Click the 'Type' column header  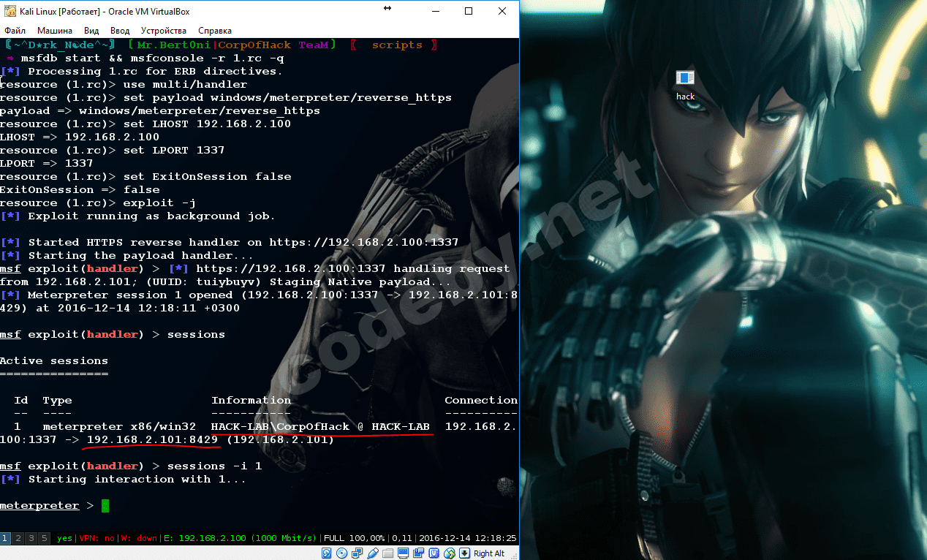pyautogui.click(x=57, y=401)
